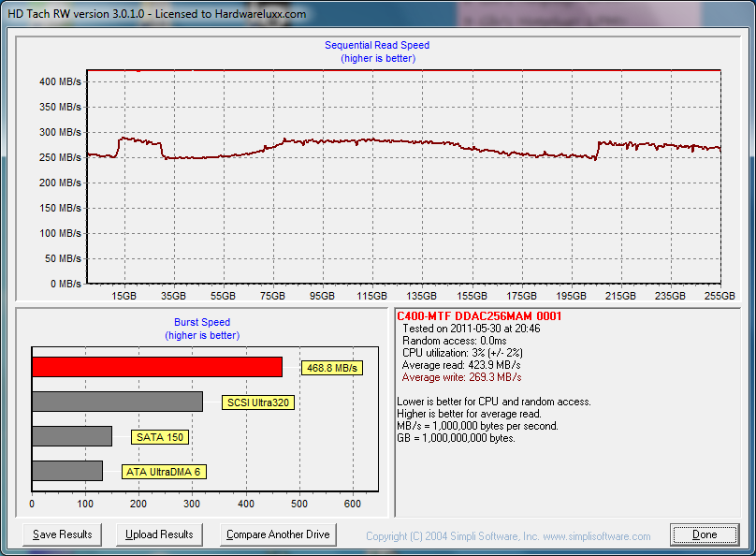Click the Sequential Read Speed title
The width and height of the screenshot is (756, 556).
click(x=377, y=45)
